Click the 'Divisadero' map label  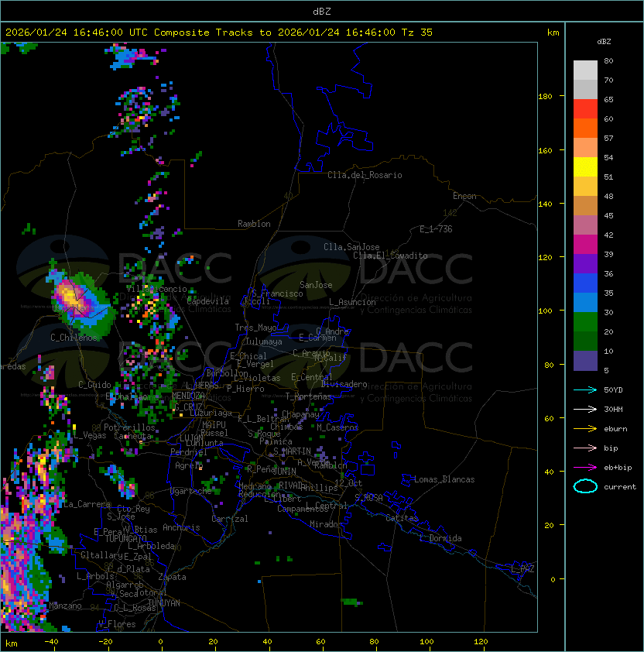pos(344,384)
